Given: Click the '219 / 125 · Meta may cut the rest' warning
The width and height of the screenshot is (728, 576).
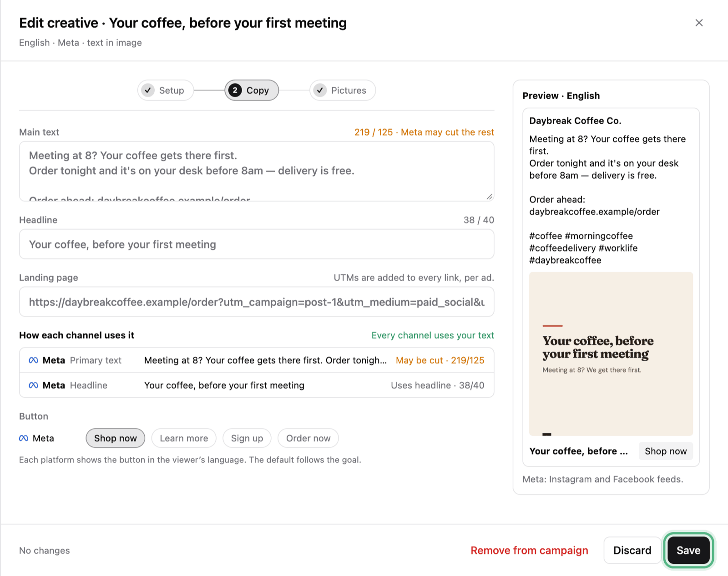Looking at the screenshot, I should pyautogui.click(x=424, y=132).
